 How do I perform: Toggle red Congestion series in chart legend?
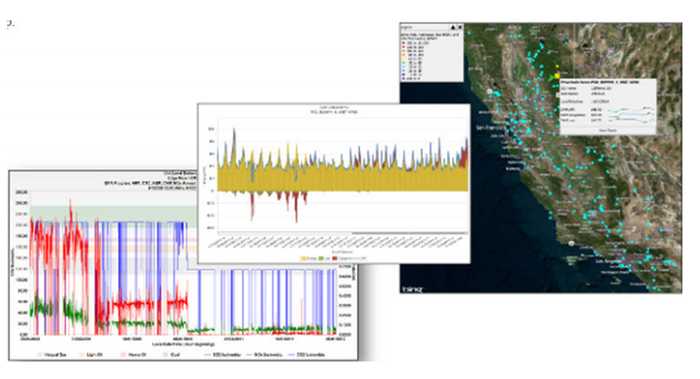click(350, 258)
